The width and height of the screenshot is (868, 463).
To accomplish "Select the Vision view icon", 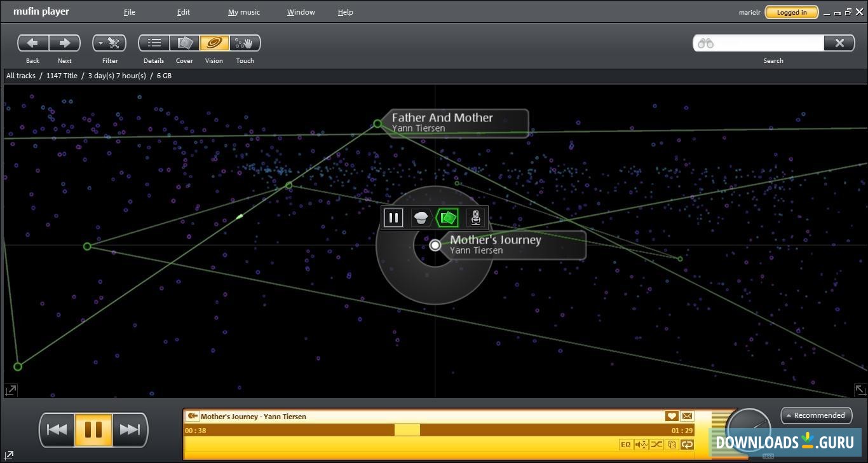I will [214, 43].
